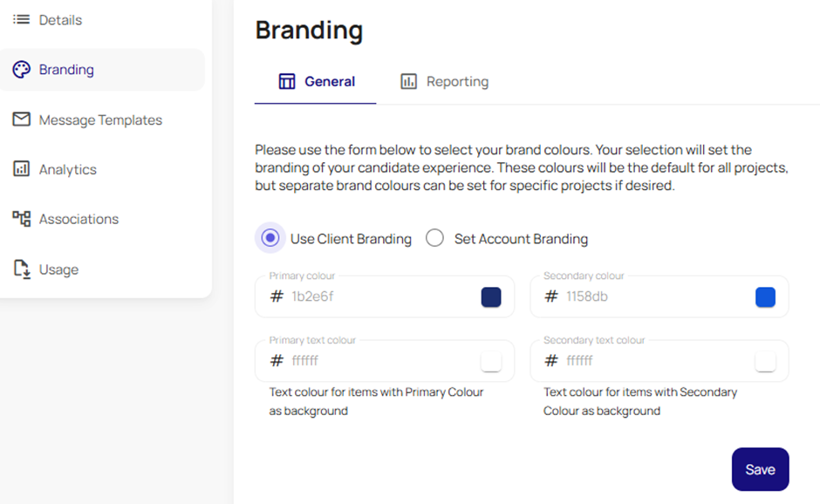The height and width of the screenshot is (504, 820).
Task: Click the Branding palette icon
Action: [x=22, y=70]
